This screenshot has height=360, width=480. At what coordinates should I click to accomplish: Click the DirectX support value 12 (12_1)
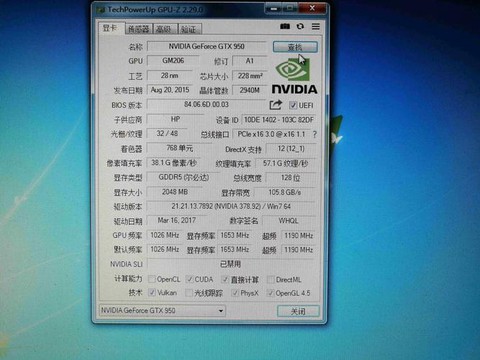coord(291,149)
